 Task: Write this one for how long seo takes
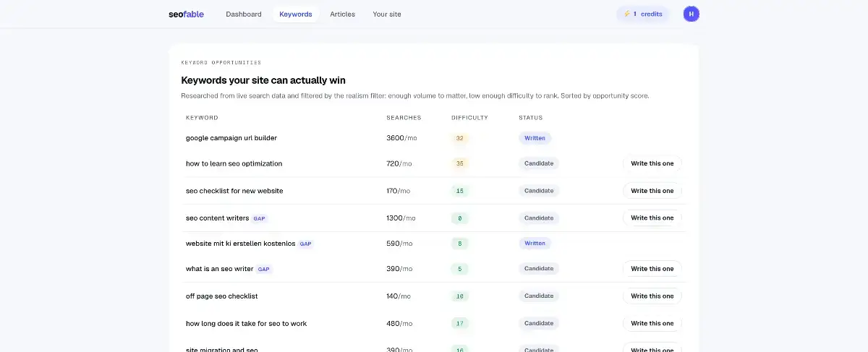[x=652, y=323]
